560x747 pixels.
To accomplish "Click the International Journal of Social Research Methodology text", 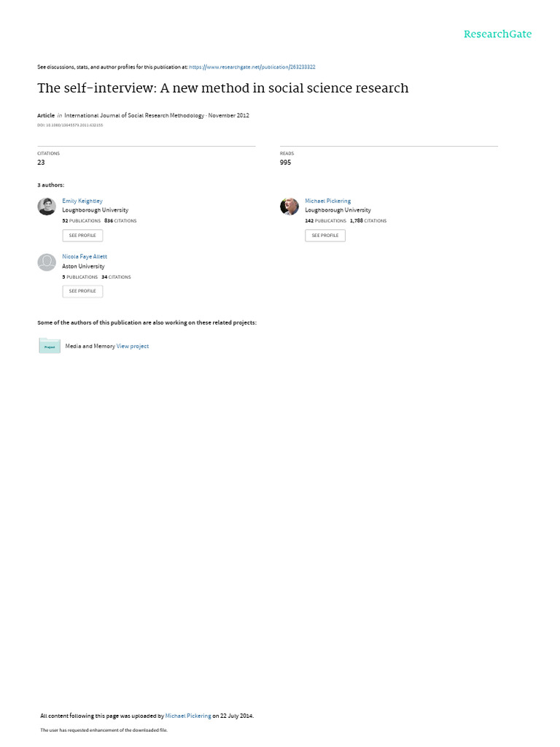I will coord(134,115).
